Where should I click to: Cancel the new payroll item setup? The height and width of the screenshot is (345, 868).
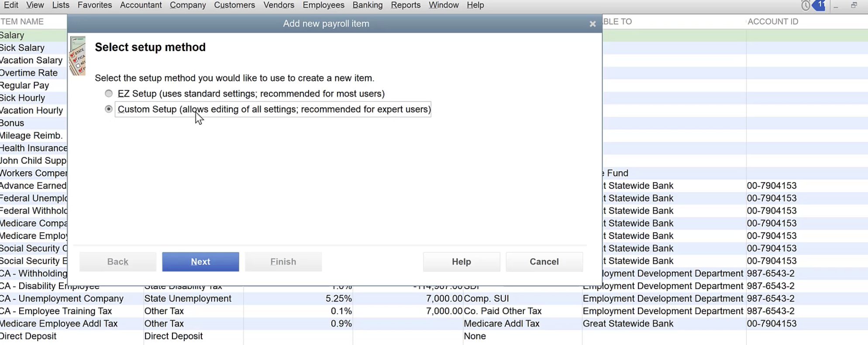pos(544,262)
